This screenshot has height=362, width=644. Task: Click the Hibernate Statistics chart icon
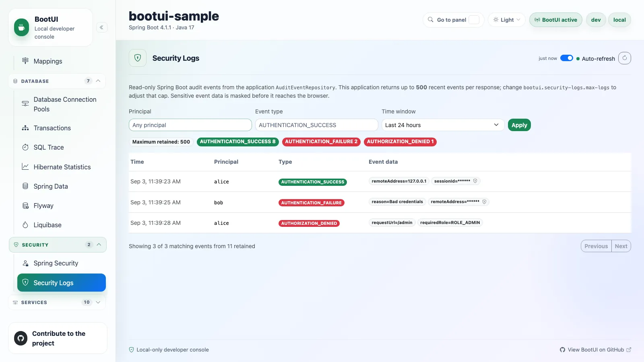[x=25, y=167]
